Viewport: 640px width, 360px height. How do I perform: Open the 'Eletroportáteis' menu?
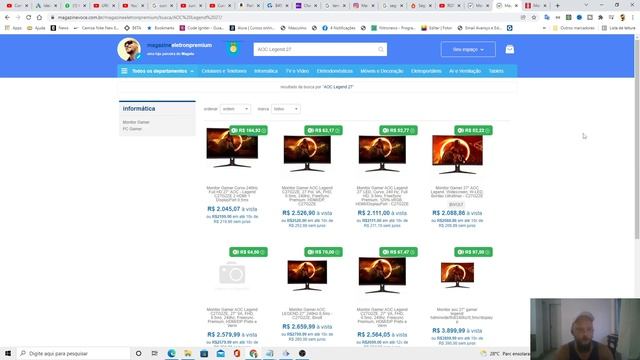426,71
